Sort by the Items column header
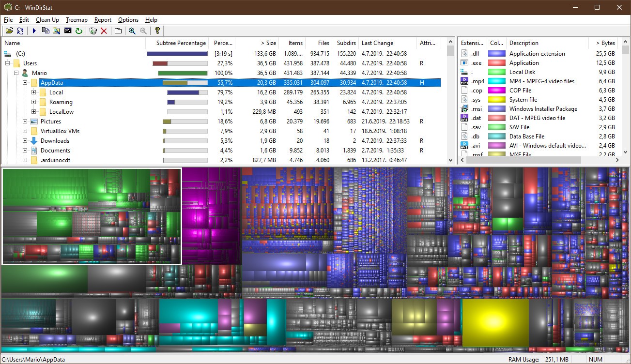Screen dimensions: 631x364 292,43
